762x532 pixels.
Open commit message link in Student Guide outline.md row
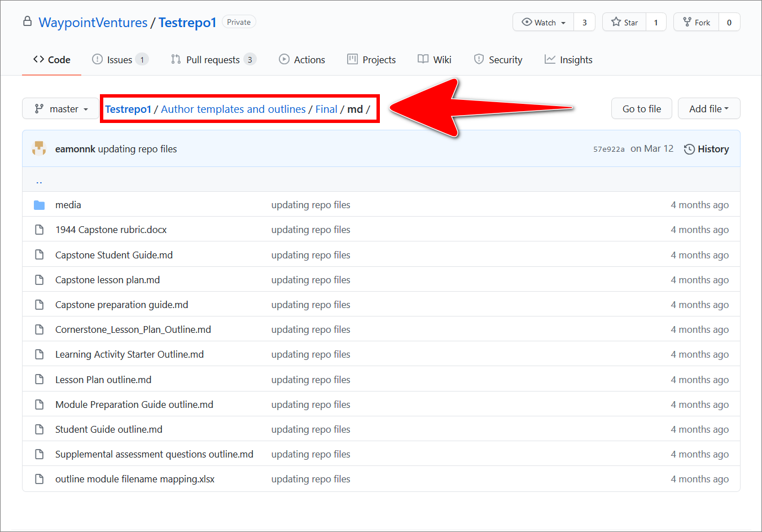[x=311, y=429]
